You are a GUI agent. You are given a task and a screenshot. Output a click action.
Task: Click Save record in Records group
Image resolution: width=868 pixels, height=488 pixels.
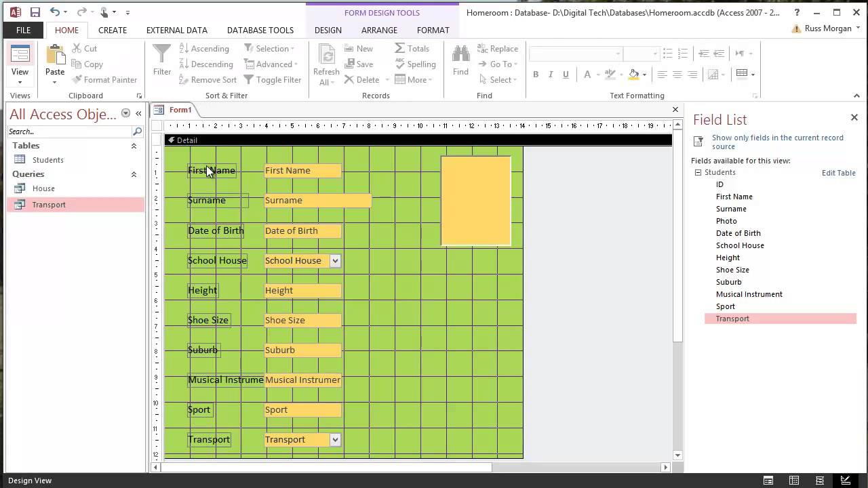[359, 64]
